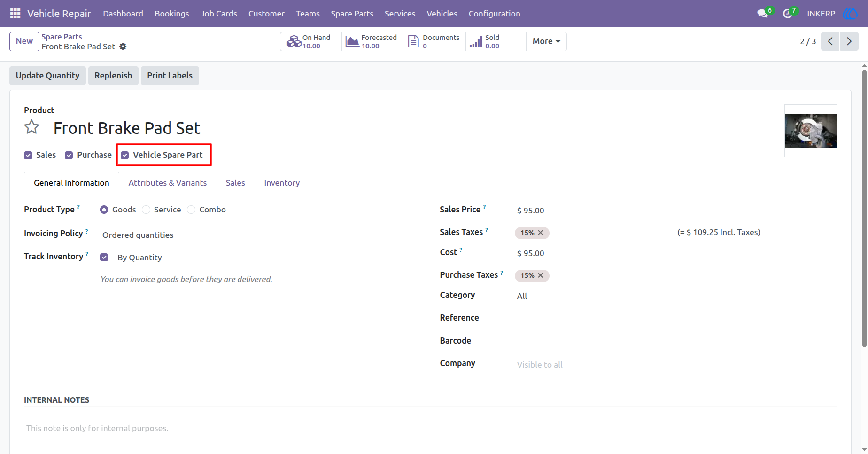Remove the 15% Purchase Taxes tag
This screenshot has width=868, height=454.
coord(541,275)
